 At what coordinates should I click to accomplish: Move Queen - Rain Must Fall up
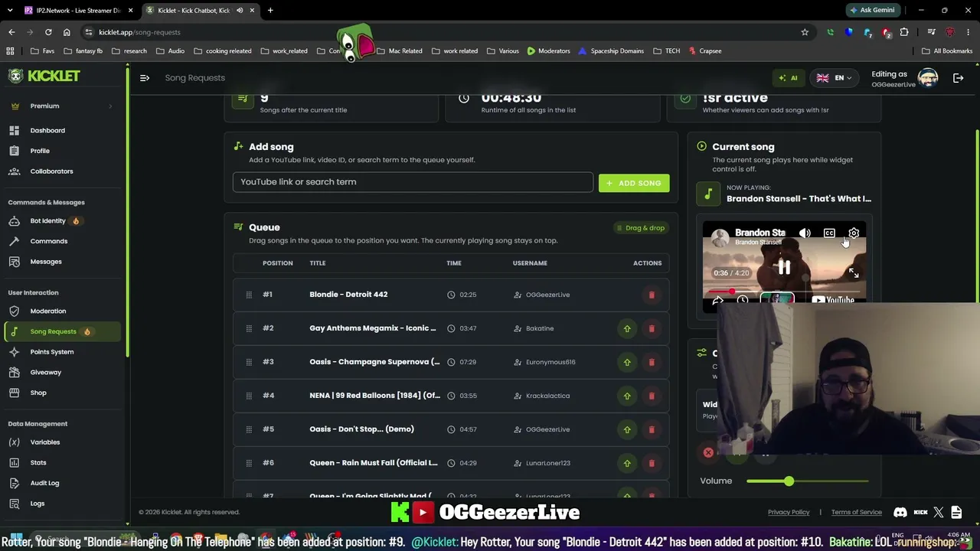pos(627,463)
